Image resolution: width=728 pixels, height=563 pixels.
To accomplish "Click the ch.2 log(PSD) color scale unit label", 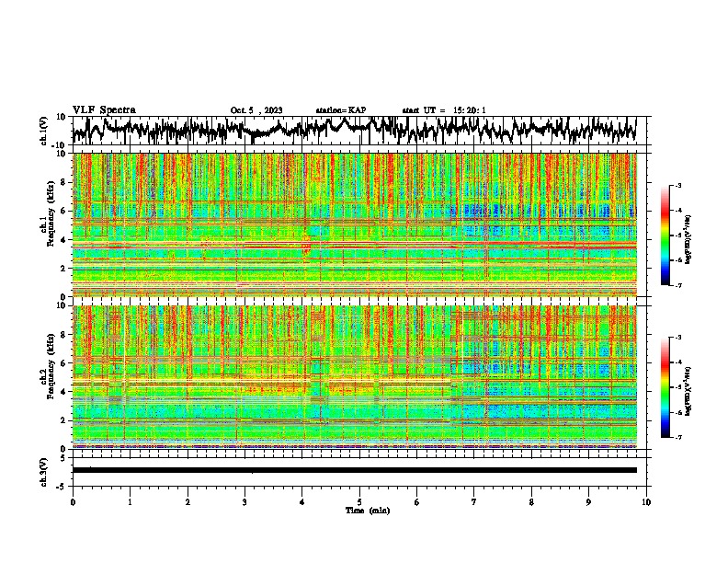I will click(x=688, y=391).
